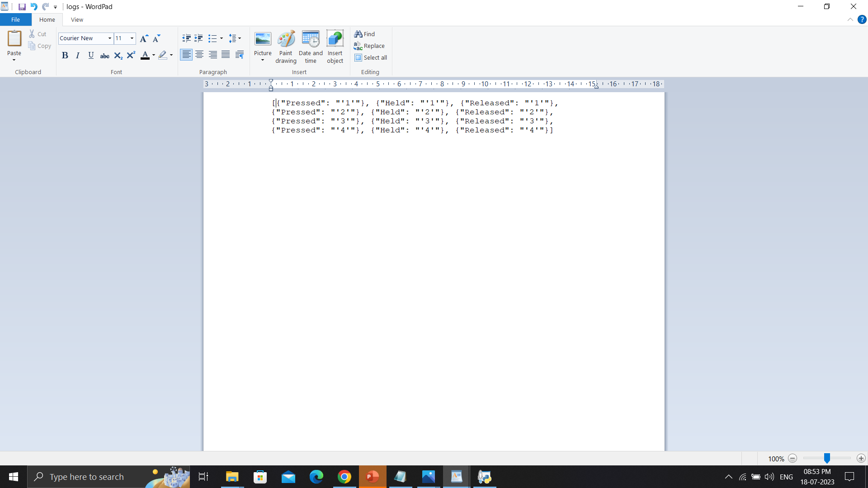This screenshot has width=868, height=488.
Task: Expand the line spacing dropdown
Action: pyautogui.click(x=235, y=38)
